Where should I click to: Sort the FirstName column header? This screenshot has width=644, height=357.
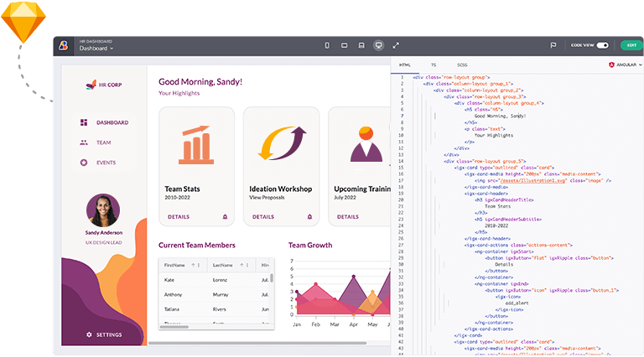174,265
